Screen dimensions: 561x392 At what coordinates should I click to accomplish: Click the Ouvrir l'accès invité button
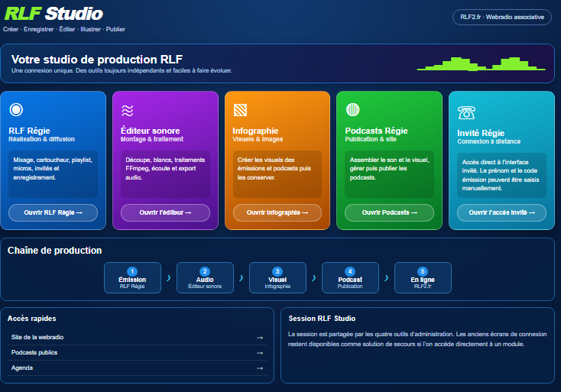[501, 212]
